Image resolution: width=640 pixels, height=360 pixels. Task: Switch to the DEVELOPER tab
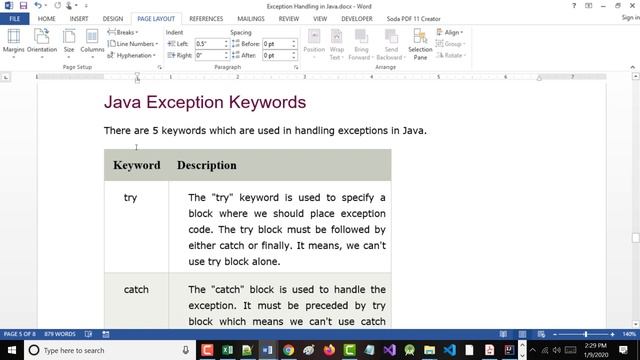357,19
